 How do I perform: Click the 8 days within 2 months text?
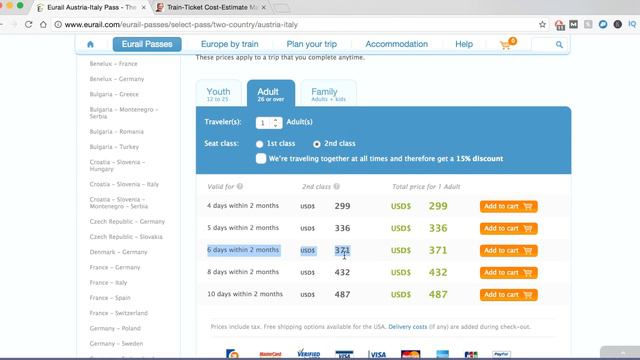tap(243, 272)
